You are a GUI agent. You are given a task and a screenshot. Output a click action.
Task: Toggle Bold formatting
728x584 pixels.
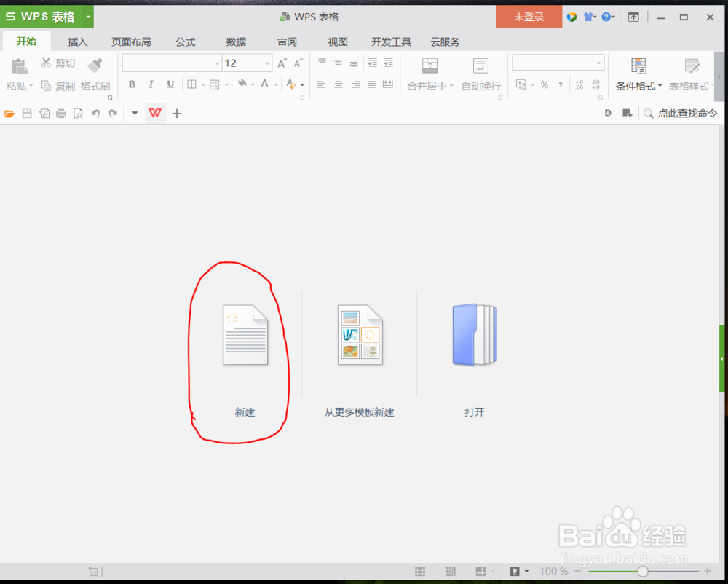132,84
